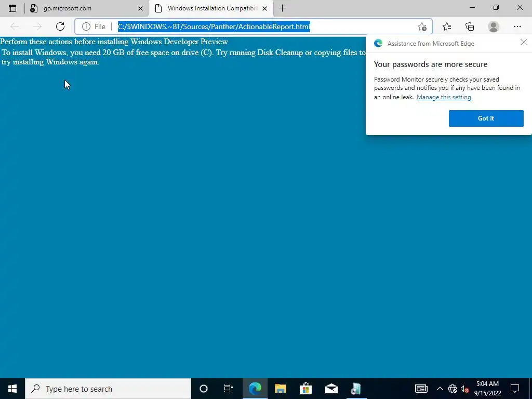
Task: Click the Got it button
Action: coord(486,118)
